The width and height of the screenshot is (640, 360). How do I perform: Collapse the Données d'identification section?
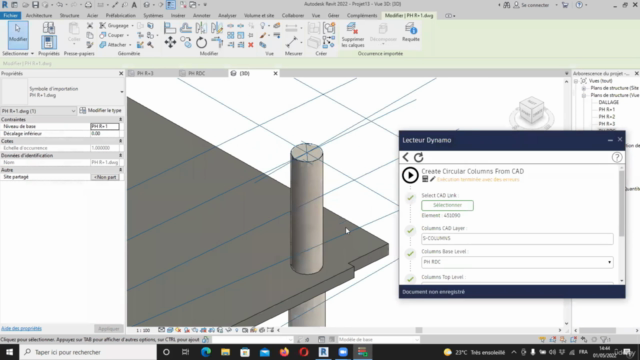click(120, 156)
